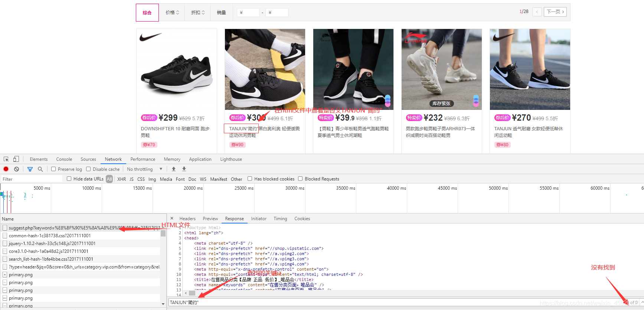Check Blocked Requests option
The width and height of the screenshot is (644, 310).
(x=300, y=179)
